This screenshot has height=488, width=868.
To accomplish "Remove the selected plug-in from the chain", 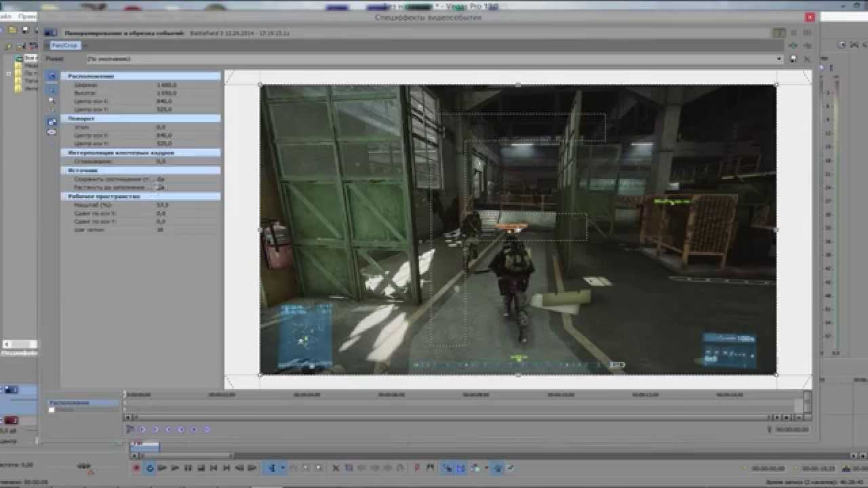I will [807, 45].
